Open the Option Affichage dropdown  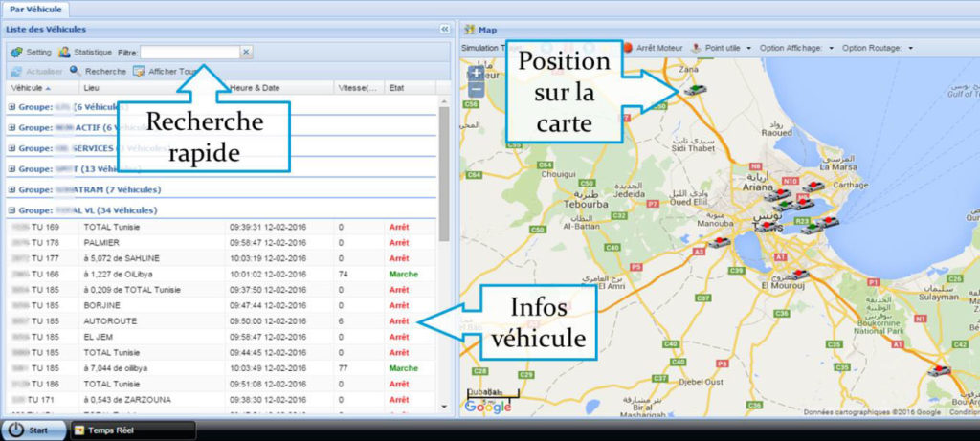[796, 47]
